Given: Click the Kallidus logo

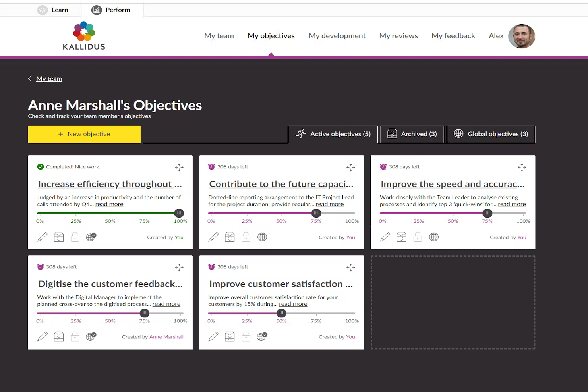Looking at the screenshot, I should [x=84, y=36].
